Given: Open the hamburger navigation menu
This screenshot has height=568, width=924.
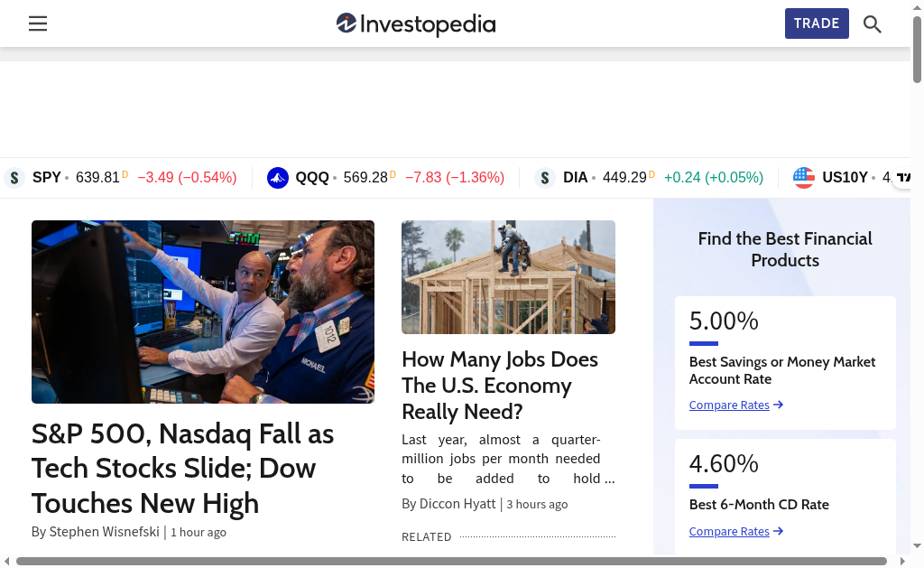Looking at the screenshot, I should [38, 23].
